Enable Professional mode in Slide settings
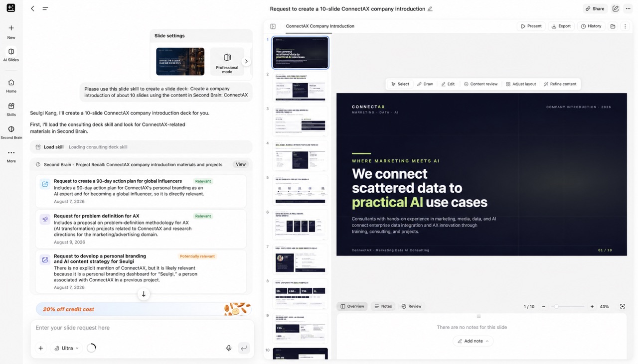The image size is (638, 364). tap(227, 62)
